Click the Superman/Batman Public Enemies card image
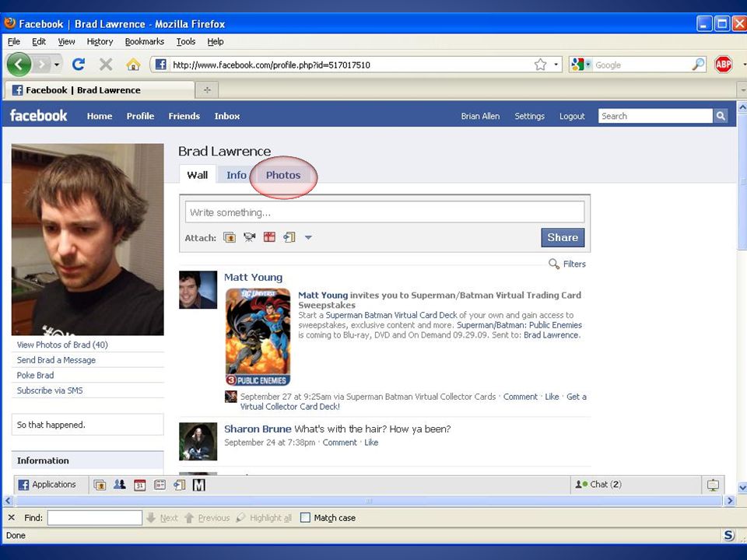 pyautogui.click(x=258, y=337)
